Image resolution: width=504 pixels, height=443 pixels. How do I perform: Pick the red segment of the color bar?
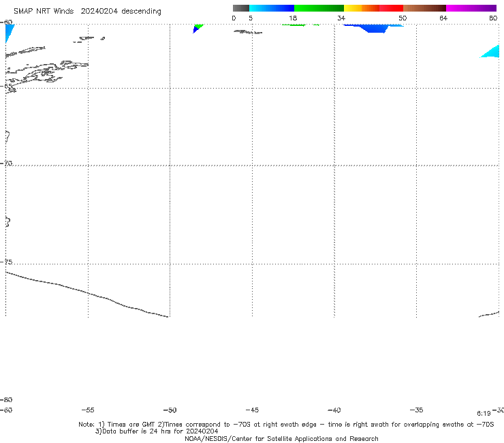coord(391,8)
